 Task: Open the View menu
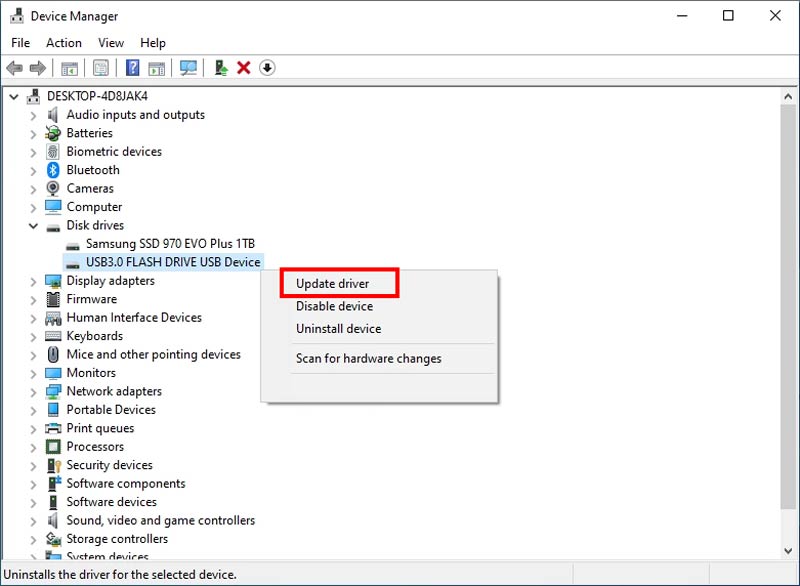111,43
